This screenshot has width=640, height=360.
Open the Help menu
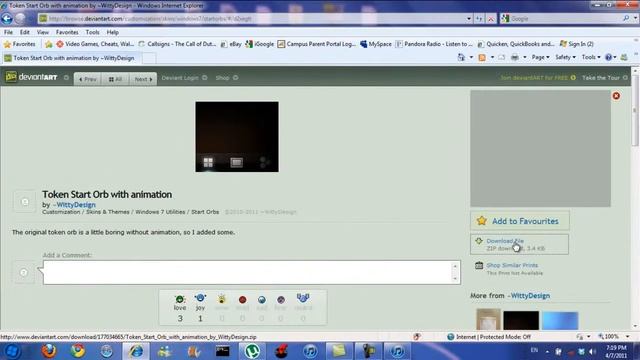(x=112, y=32)
